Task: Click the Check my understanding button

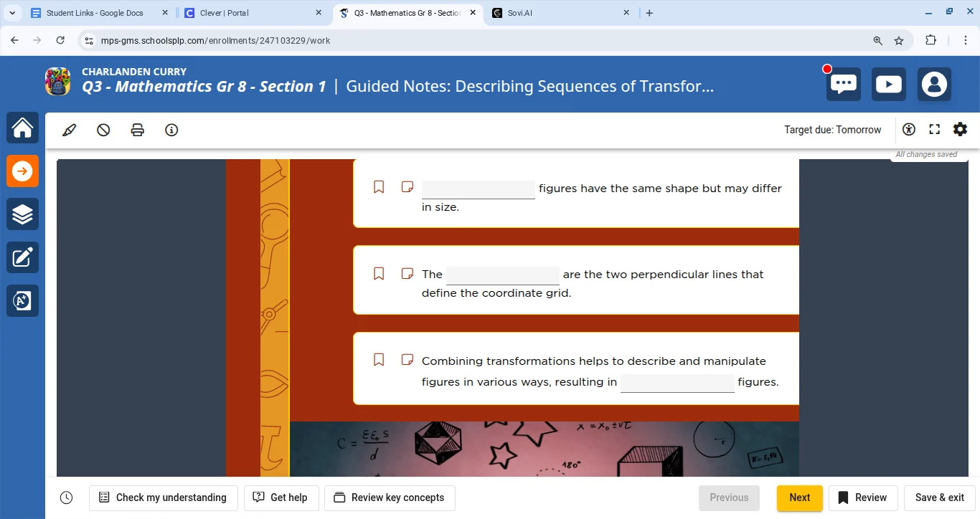Action: click(x=163, y=497)
